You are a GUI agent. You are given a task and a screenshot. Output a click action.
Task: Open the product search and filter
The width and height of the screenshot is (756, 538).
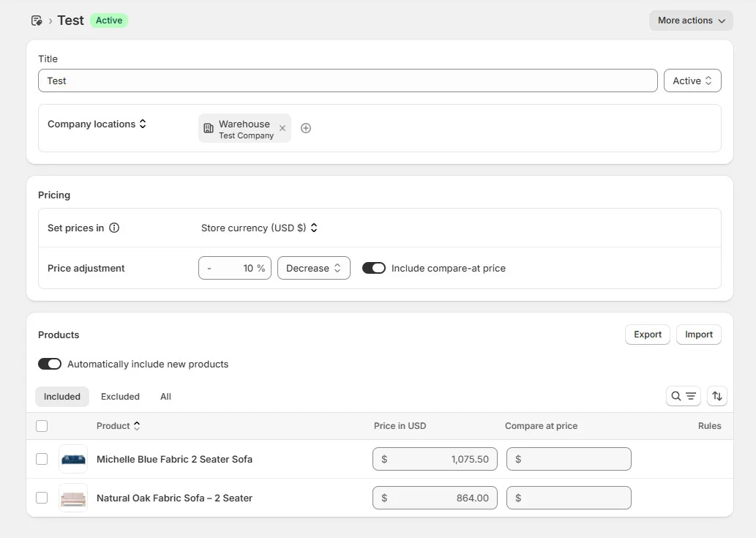tap(684, 396)
